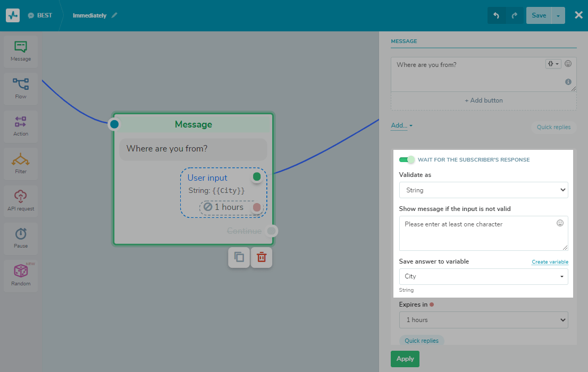Screen dimensions: 588x372
Task: Duplicate the Message block
Action: pos(239,257)
